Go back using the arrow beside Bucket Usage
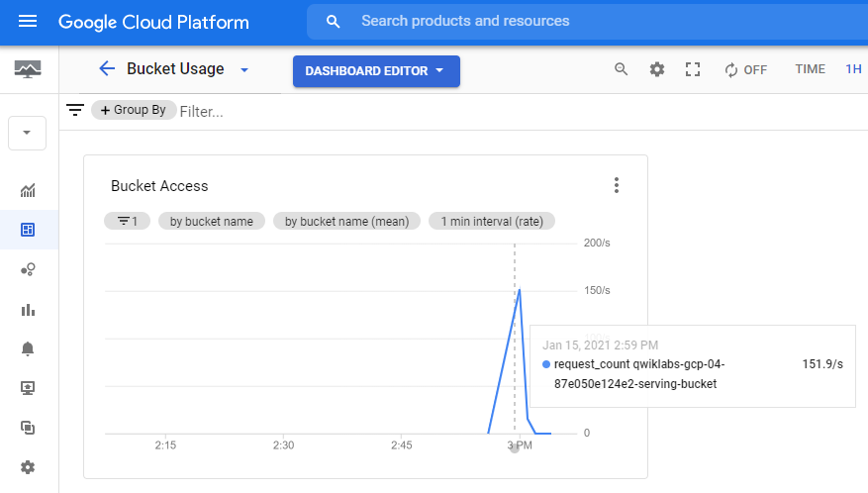Image resolution: width=868 pixels, height=493 pixels. 106,68
